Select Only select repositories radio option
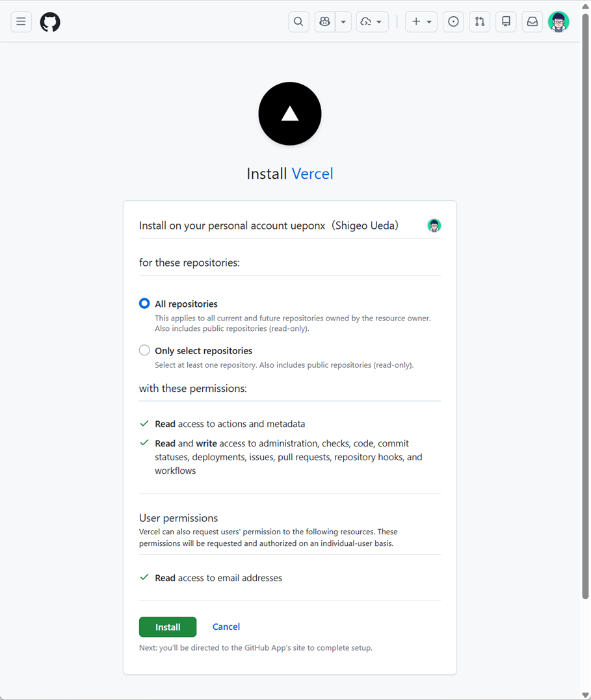The image size is (591, 700). tap(144, 350)
